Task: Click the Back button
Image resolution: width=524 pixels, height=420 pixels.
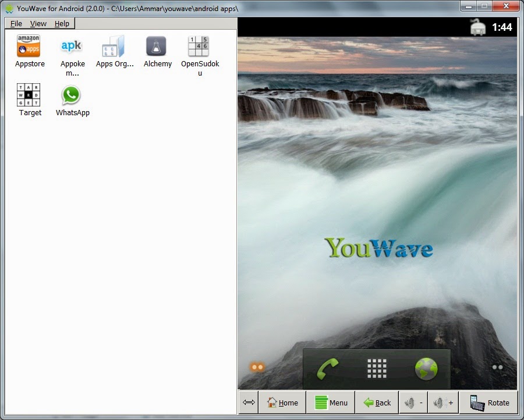Action: (377, 403)
